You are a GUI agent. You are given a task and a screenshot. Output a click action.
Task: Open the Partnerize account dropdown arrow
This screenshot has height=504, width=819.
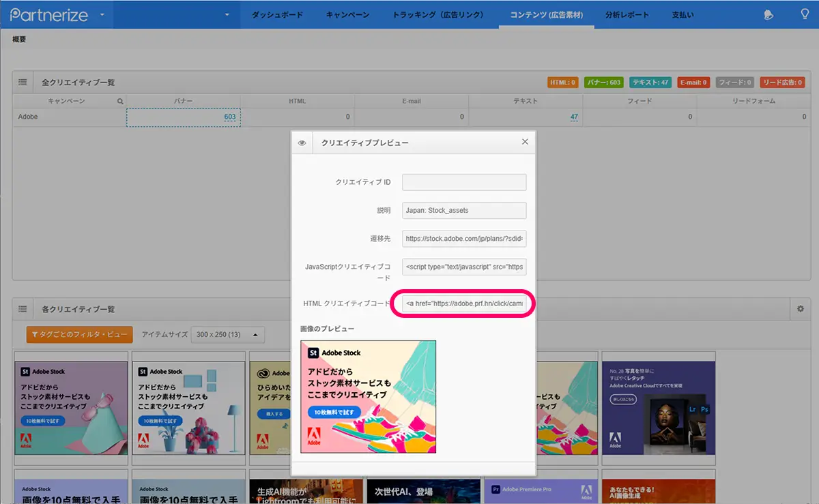click(x=102, y=14)
